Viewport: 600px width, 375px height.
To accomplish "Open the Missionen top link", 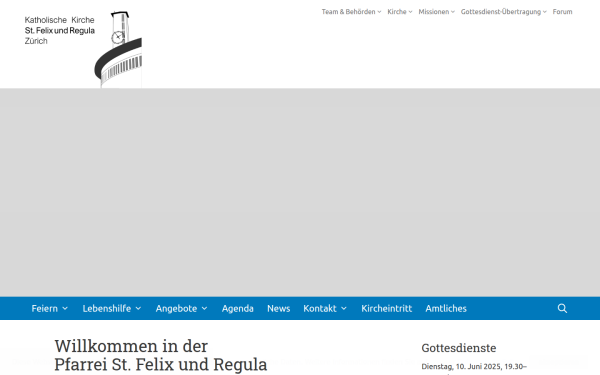I will point(434,12).
